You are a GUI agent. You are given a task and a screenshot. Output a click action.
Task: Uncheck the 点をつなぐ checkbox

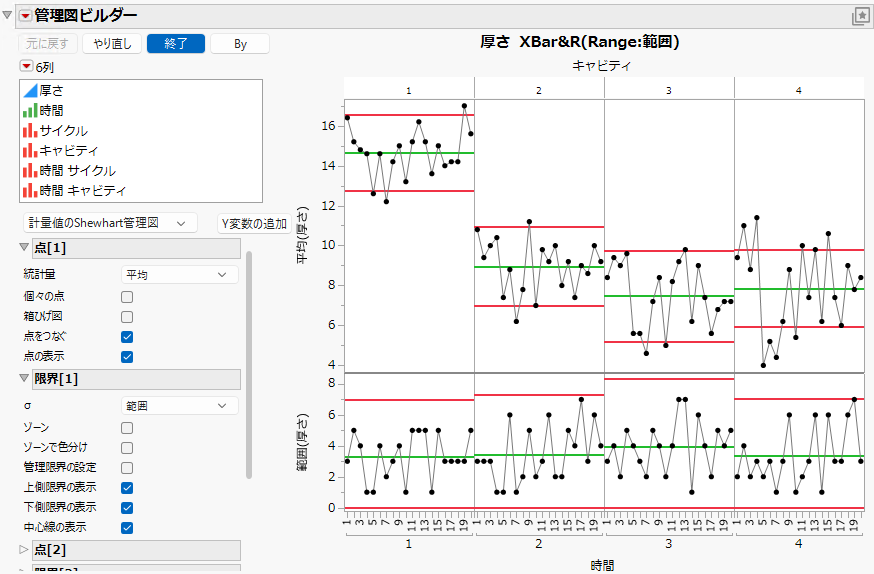127,337
